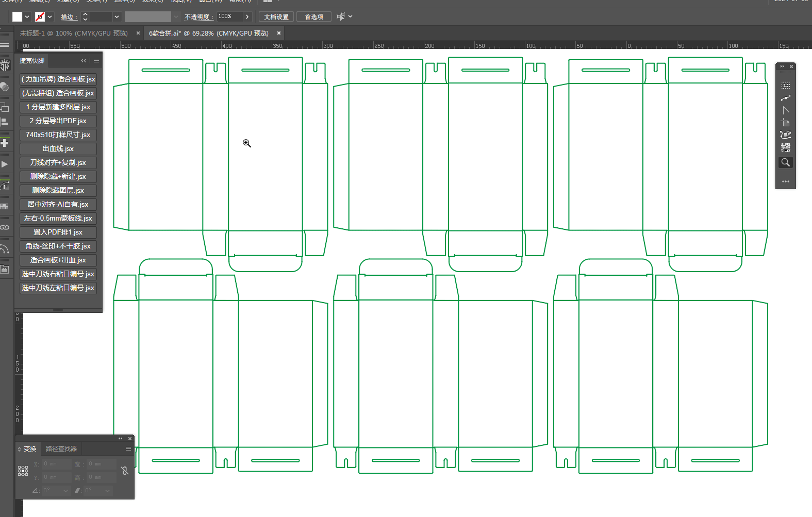Viewport: 812px width, 517px height.
Task: Select the angle line tool in floating toolbar
Action: point(785,110)
